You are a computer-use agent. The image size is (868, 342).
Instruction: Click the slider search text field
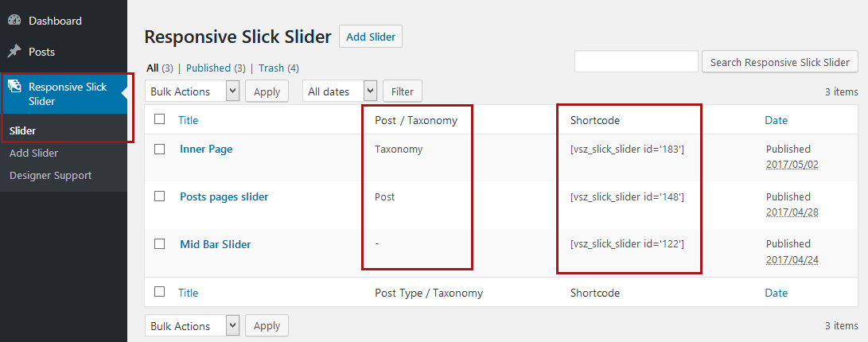point(636,62)
